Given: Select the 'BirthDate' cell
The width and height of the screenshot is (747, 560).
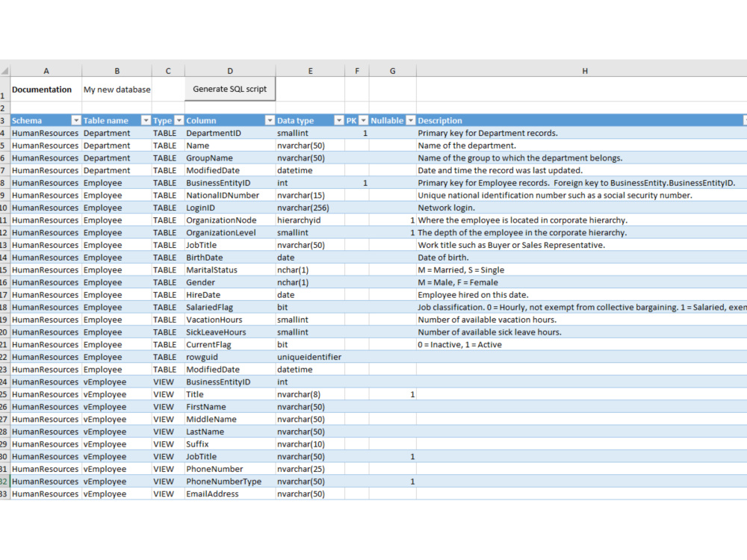Looking at the screenshot, I should tap(230, 257).
